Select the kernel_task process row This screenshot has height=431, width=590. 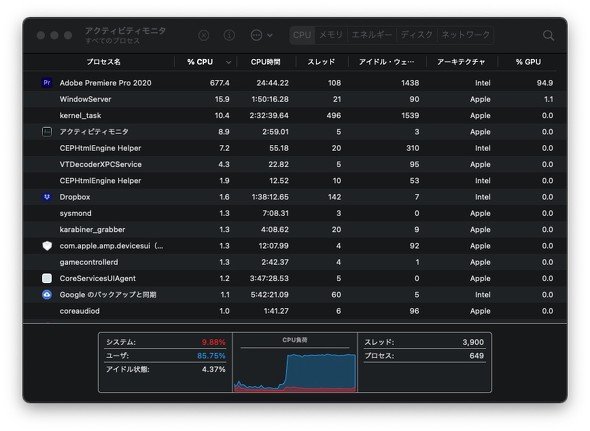coord(295,116)
